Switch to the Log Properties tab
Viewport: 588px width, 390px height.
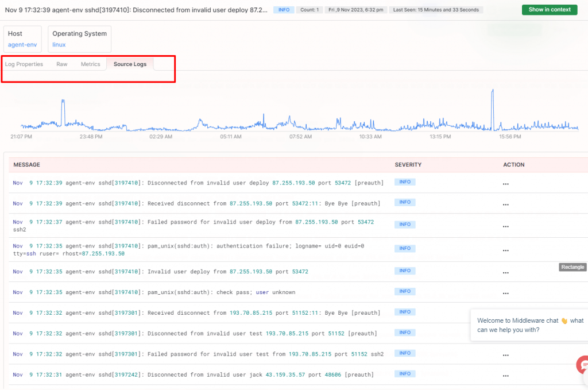(24, 64)
